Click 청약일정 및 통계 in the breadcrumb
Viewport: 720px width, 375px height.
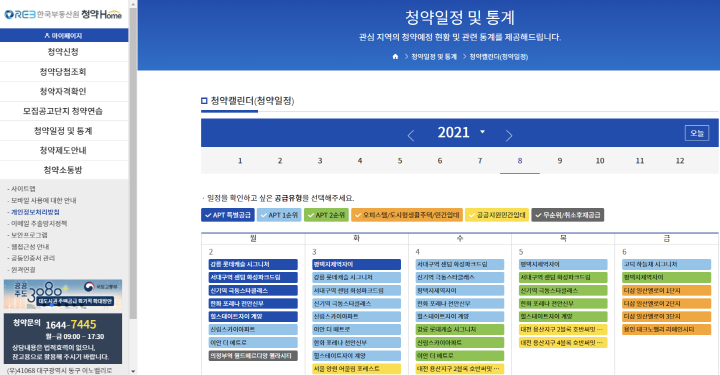tap(434, 56)
